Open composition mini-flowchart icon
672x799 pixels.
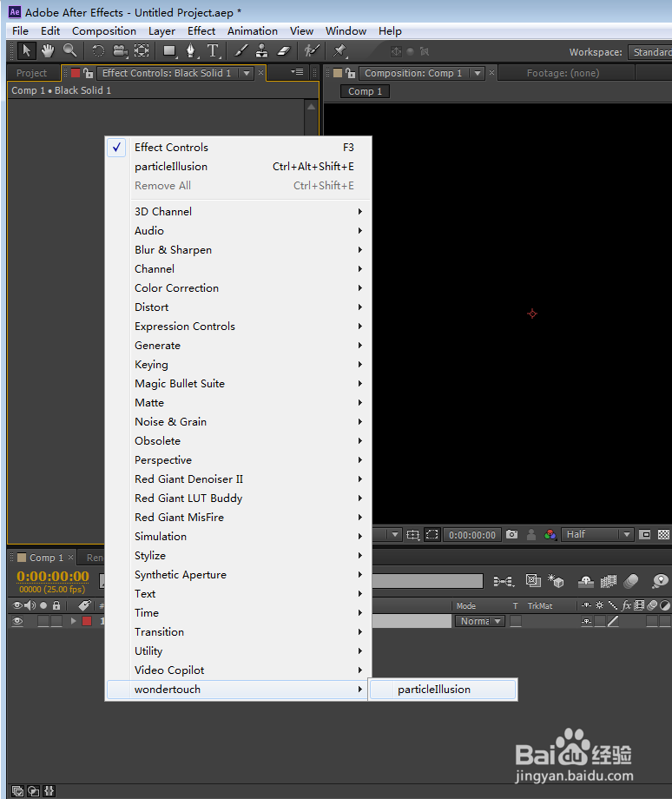click(504, 581)
